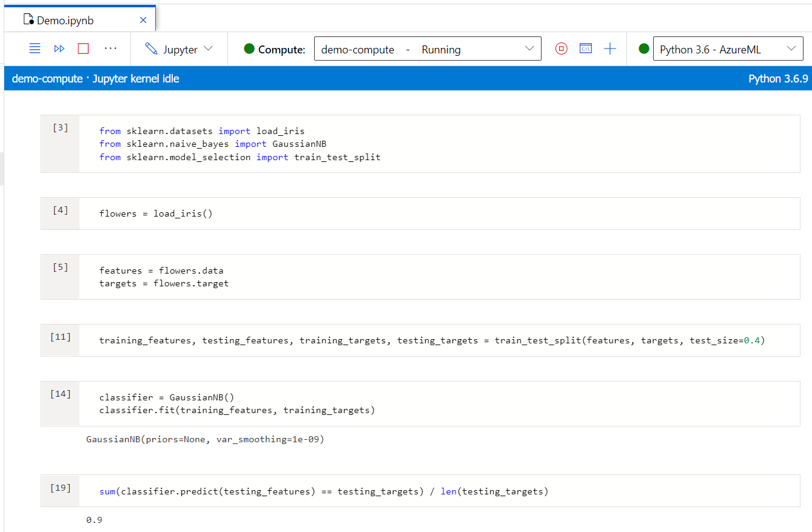Click 'Jupyter kernel idle' status text
The image size is (812, 532).
[x=136, y=79]
